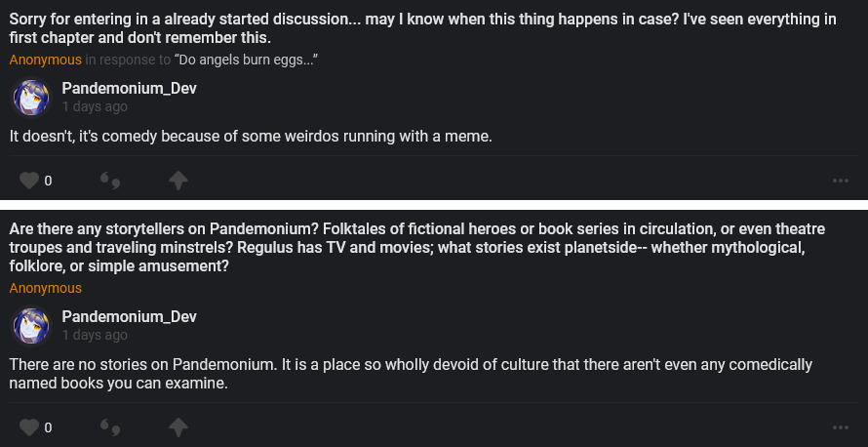Image resolution: width=868 pixels, height=447 pixels.
Task: Open more options on the storytellers answer
Action: [840, 427]
